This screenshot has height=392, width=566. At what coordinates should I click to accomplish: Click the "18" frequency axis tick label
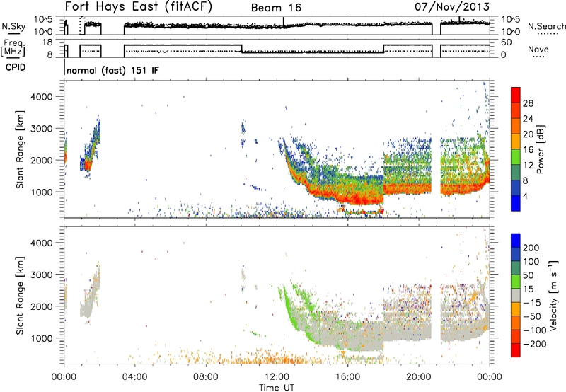click(48, 42)
